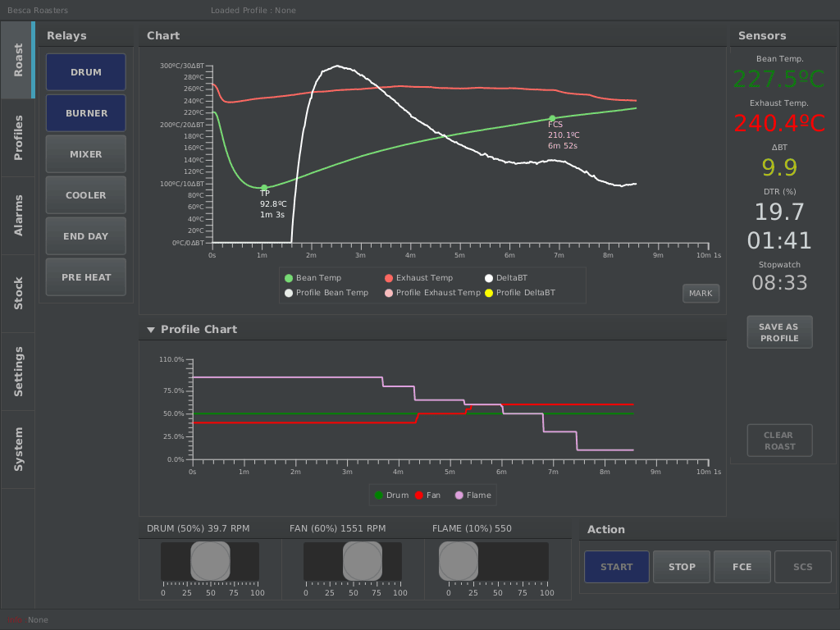Viewport: 840px width, 630px height.
Task: Toggle the MIXER relay
Action: (85, 153)
